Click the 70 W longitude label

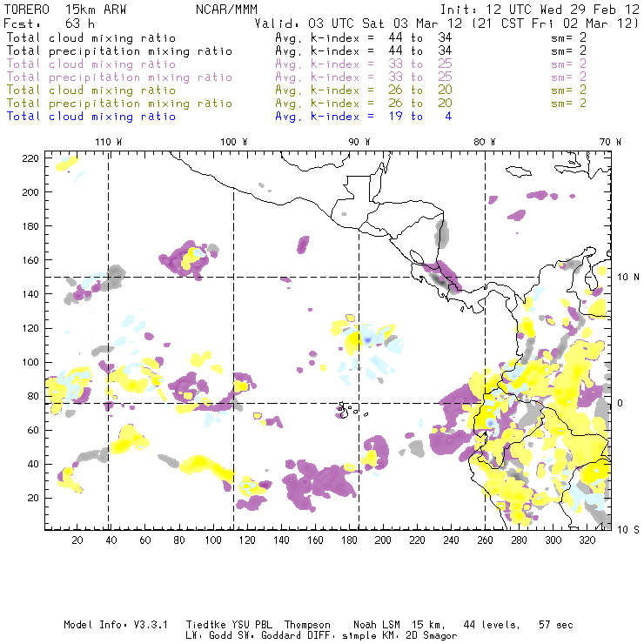pyautogui.click(x=611, y=141)
